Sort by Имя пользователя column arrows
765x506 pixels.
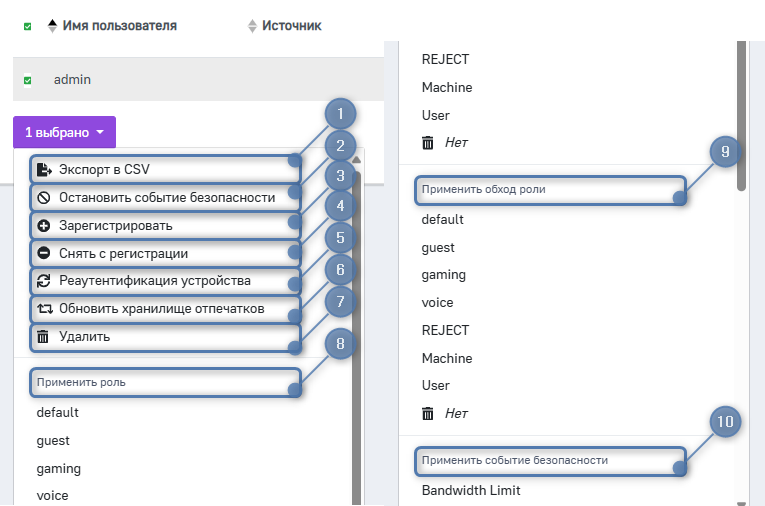[52, 26]
